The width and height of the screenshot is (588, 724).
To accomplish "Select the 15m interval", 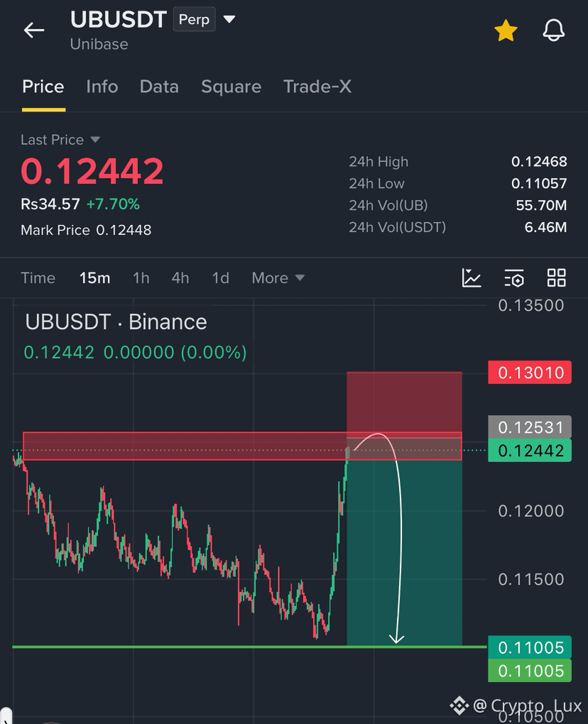I will click(x=94, y=278).
